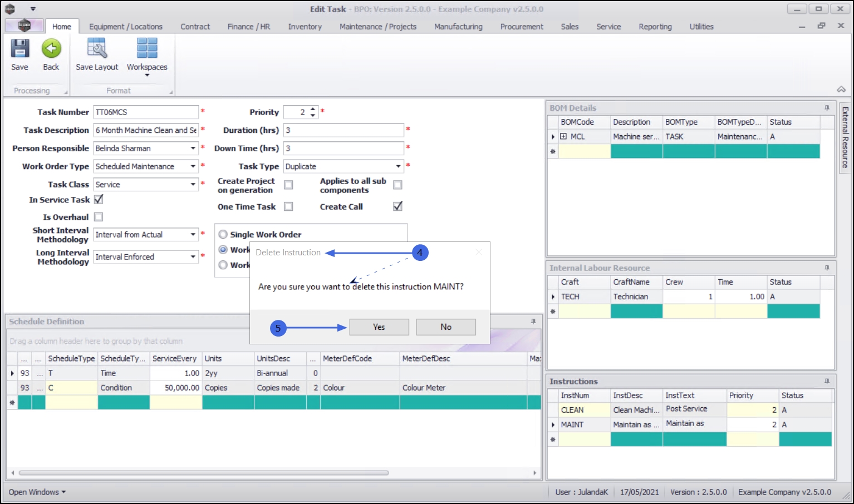
Task: Pin the Schedule Definition panel
Action: tap(533, 322)
